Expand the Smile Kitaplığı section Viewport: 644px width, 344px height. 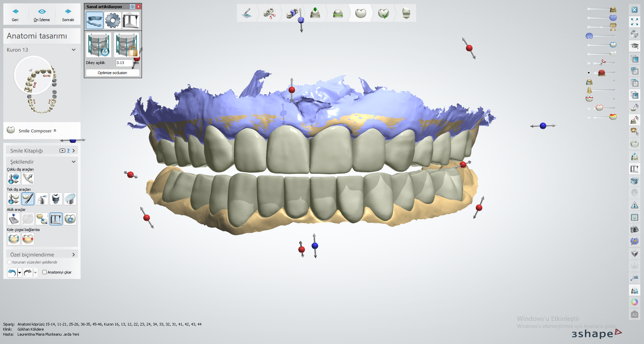pos(73,151)
